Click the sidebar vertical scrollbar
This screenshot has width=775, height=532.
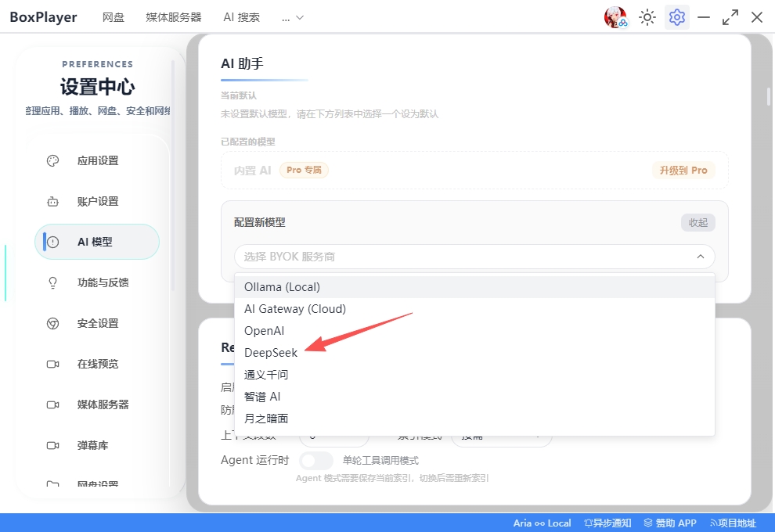click(172, 175)
